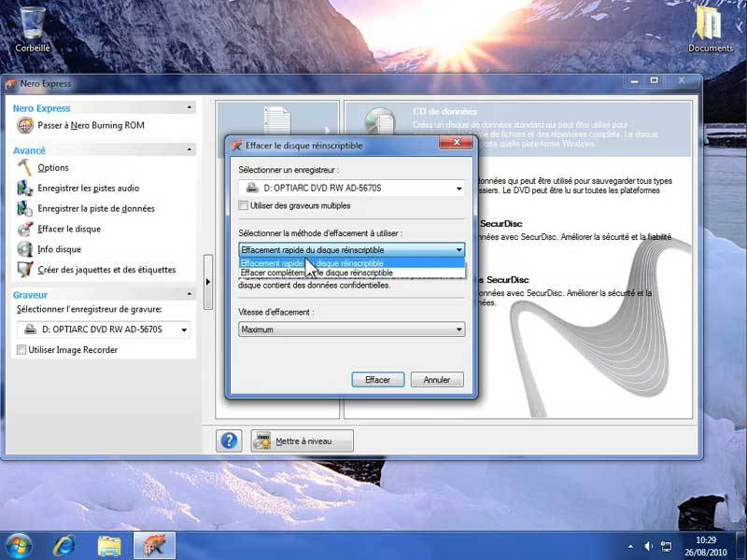747x560 pixels.
Task: Select Effacement rapide du disque réinscriptible option
Action: coord(352,263)
